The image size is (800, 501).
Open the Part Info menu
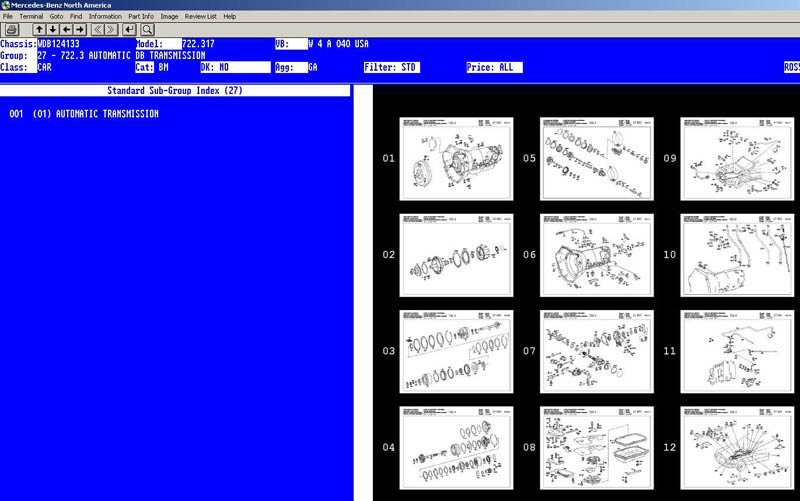click(x=140, y=17)
